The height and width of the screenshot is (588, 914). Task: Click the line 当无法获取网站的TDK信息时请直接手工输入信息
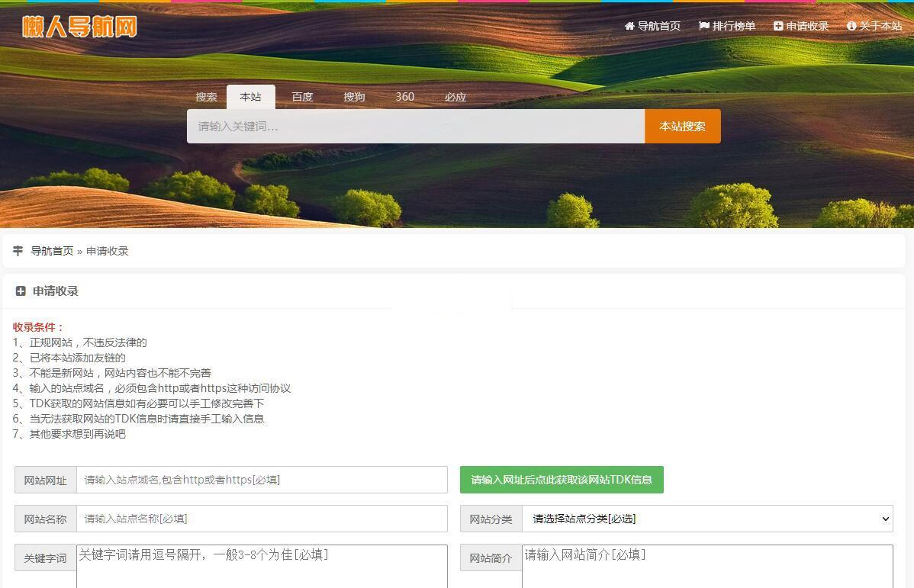tap(138, 418)
